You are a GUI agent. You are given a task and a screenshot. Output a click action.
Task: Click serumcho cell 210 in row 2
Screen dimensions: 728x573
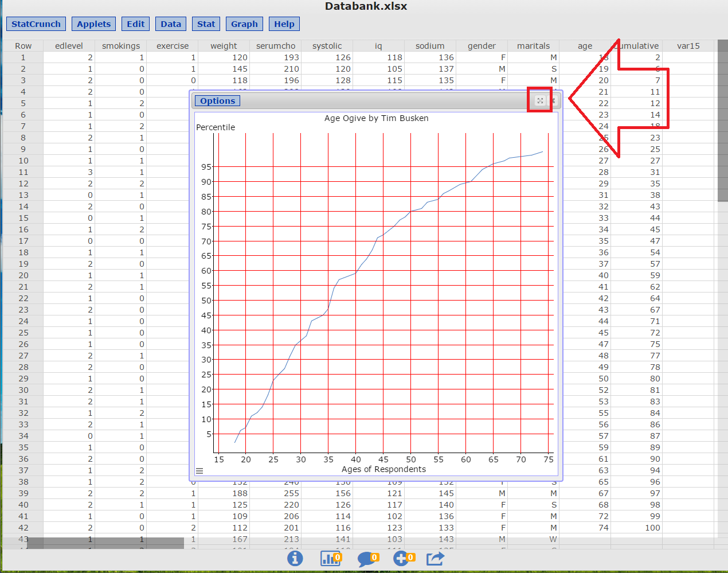(276, 69)
